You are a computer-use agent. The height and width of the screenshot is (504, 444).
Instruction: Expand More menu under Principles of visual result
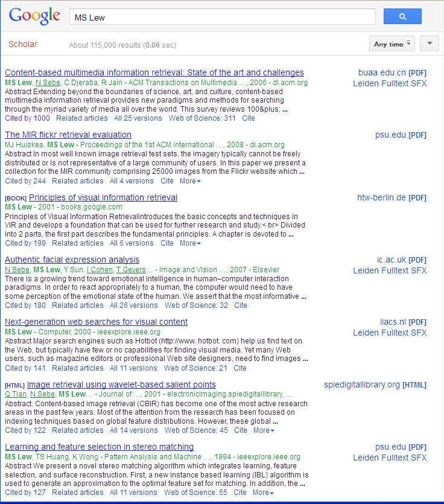pos(190,243)
